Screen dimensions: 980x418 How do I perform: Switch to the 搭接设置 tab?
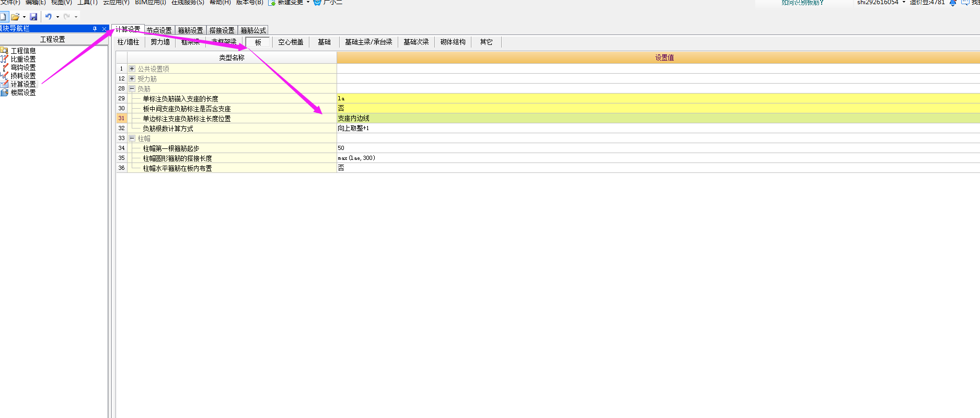tap(222, 30)
